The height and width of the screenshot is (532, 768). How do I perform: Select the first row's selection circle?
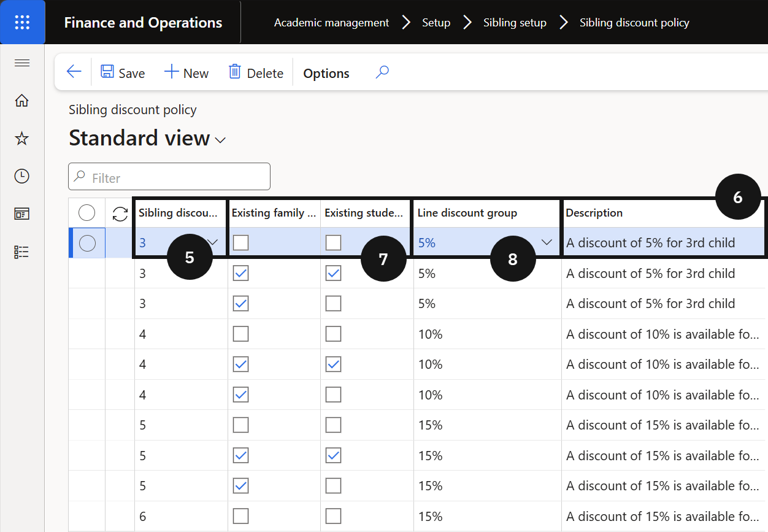(x=87, y=243)
